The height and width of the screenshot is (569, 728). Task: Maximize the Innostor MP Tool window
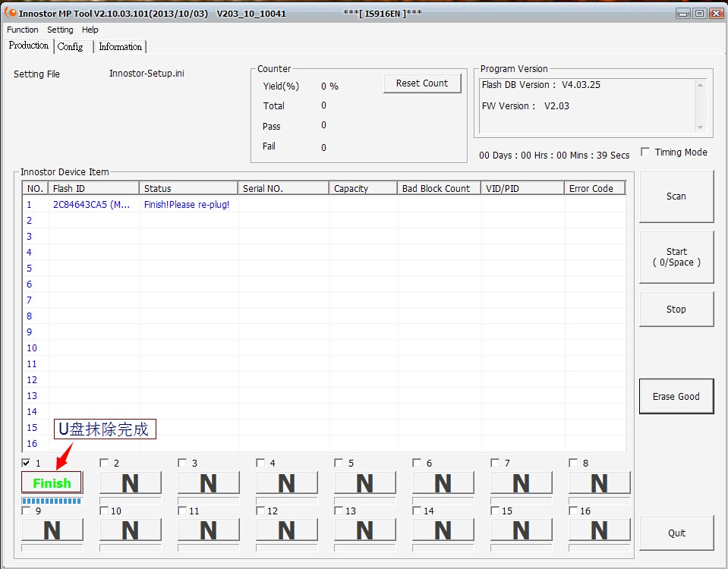(x=699, y=14)
